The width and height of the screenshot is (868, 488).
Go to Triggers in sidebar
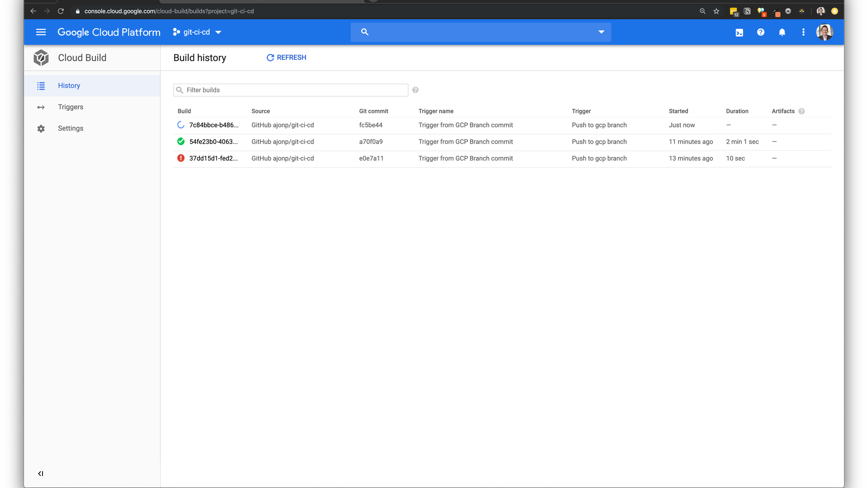point(71,107)
